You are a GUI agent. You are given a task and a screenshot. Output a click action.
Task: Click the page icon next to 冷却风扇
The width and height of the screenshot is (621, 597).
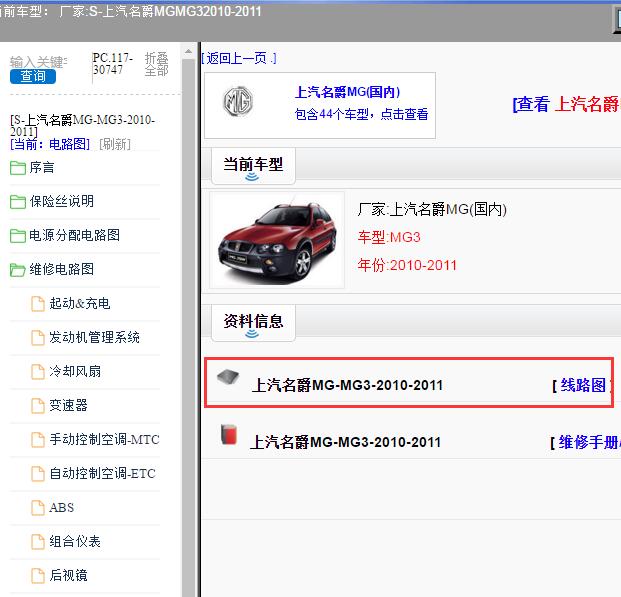pyautogui.click(x=38, y=372)
